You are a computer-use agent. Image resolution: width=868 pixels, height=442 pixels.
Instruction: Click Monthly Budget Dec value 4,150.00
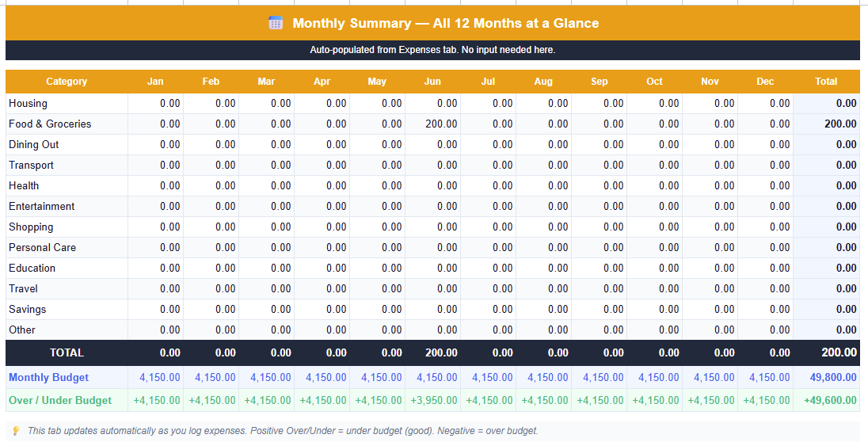point(766,378)
